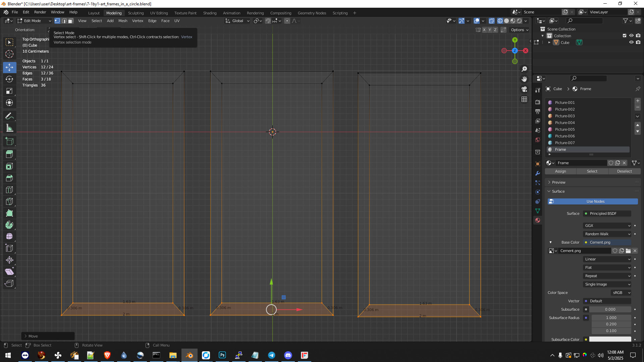Click the viewport zoom magnifier icon
Image resolution: width=644 pixels, height=362 pixels.
(x=524, y=69)
